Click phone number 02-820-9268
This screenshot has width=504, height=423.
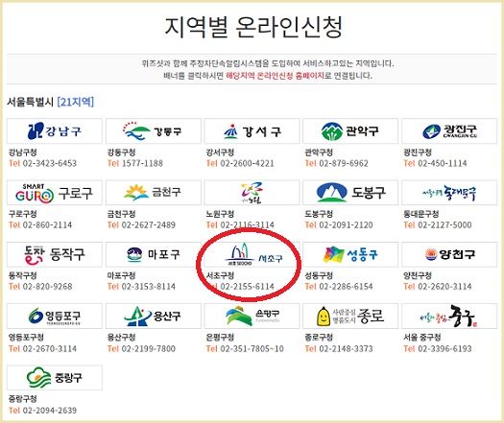point(47,287)
